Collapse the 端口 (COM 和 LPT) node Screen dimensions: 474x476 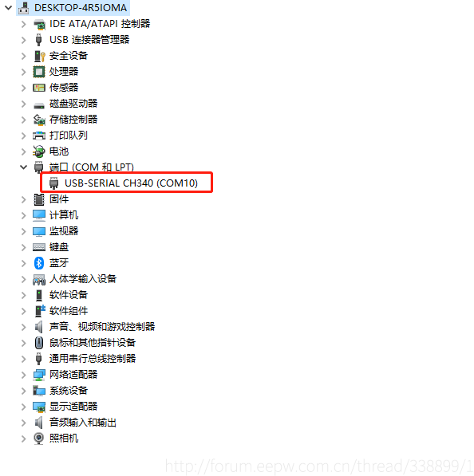(x=23, y=167)
